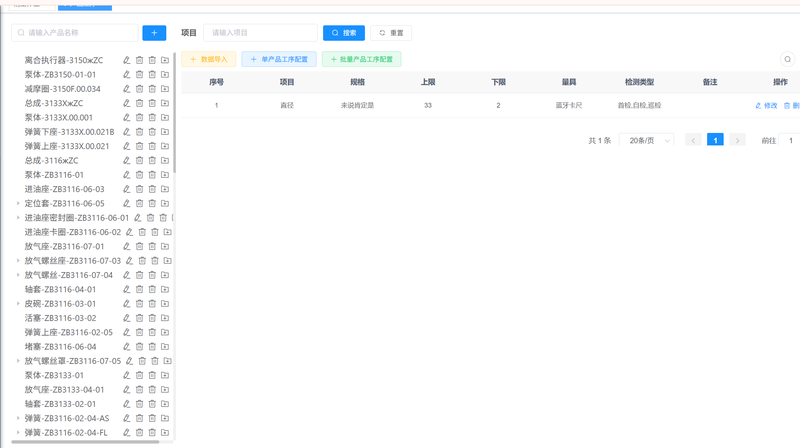Edit 进油座-ZB3116-06-03 via pencil icon
The height and width of the screenshot is (448, 800).
point(127,189)
